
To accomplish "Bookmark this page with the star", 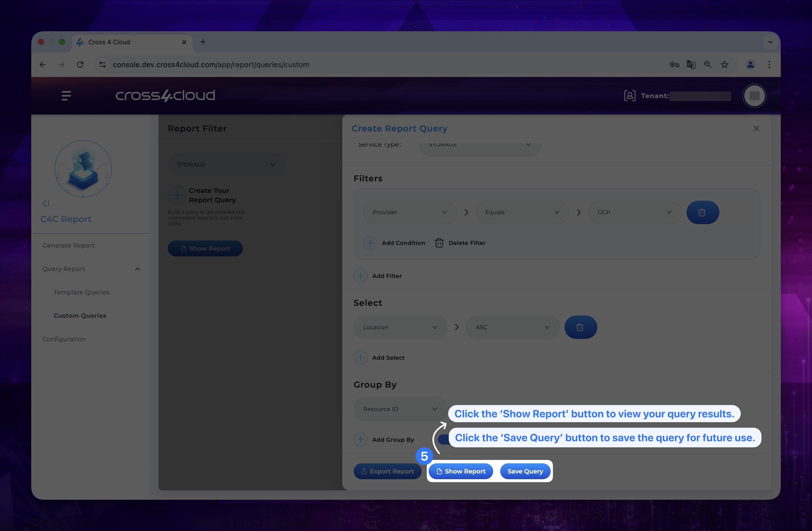I will pos(724,65).
